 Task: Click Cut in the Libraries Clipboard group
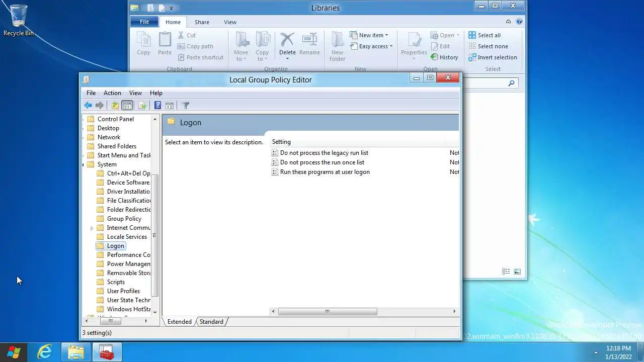(x=187, y=35)
